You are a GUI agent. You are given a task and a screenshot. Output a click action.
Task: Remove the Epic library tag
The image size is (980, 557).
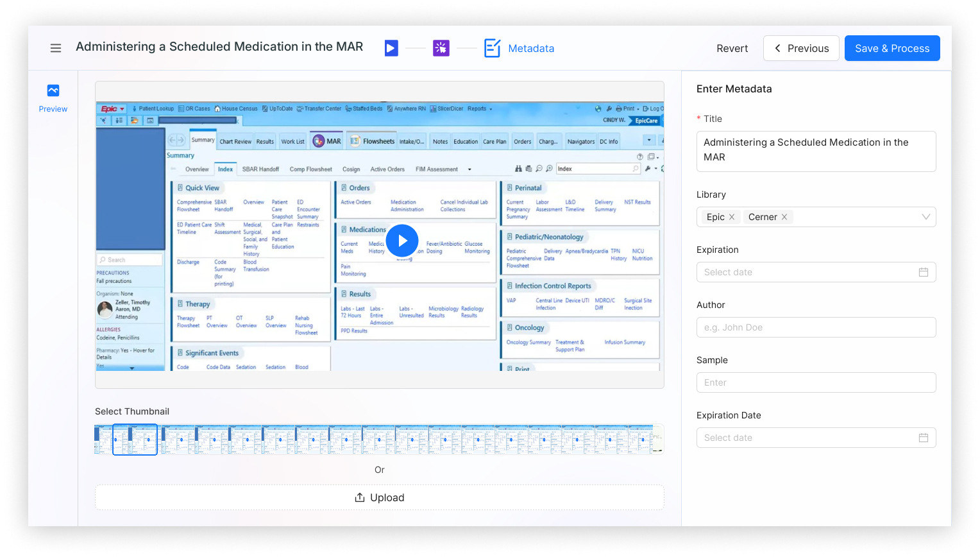[x=732, y=217]
